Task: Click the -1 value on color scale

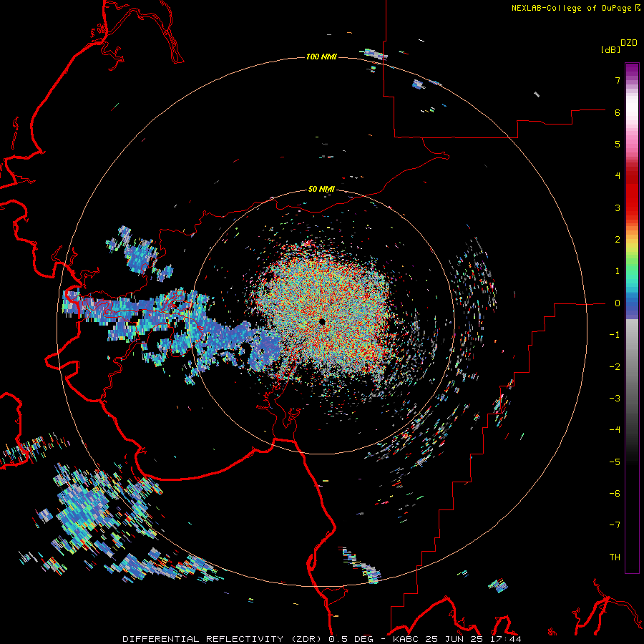Action: [x=615, y=335]
